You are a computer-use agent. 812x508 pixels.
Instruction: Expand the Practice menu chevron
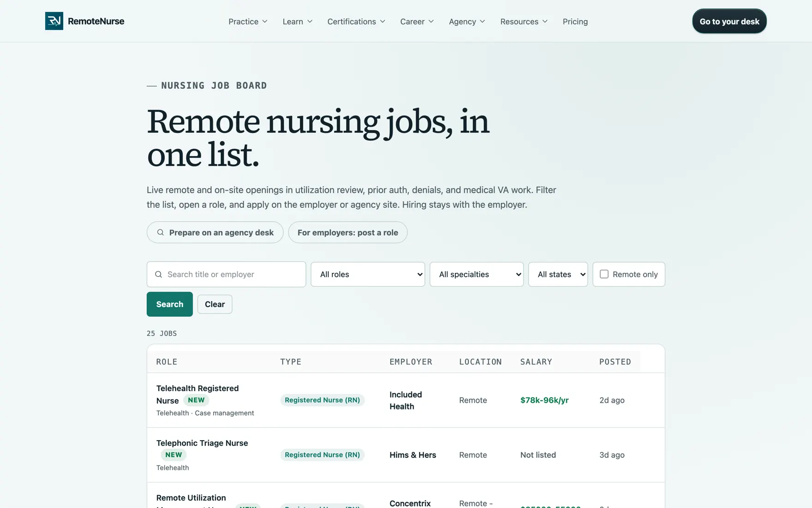pos(265,22)
